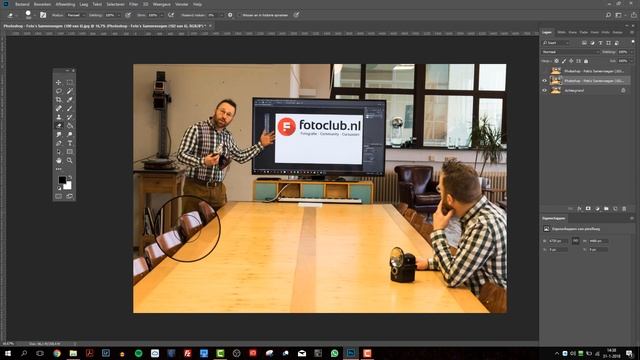Screen dimensions: 640x360
Task: Select the Type tool in toolbox
Action: [x=70, y=143]
